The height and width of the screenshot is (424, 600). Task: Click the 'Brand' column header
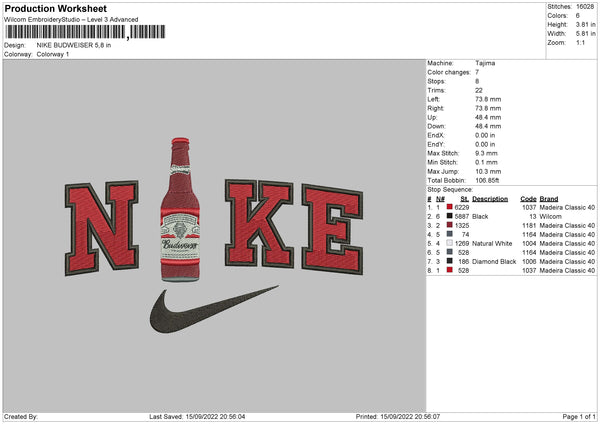(549, 199)
